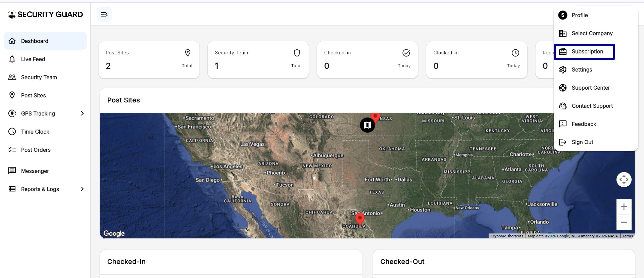Open Dashboard from the sidebar

45,41
